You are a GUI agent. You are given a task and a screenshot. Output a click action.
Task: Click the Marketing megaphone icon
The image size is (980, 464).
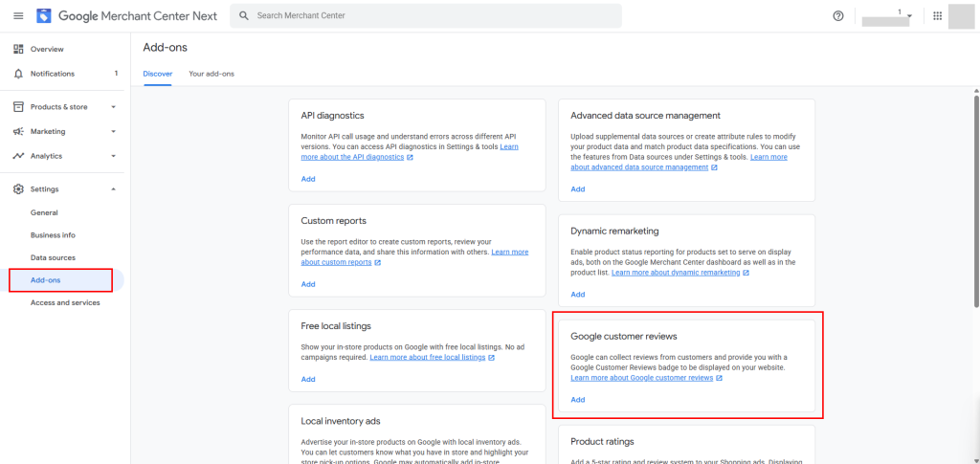coord(18,131)
